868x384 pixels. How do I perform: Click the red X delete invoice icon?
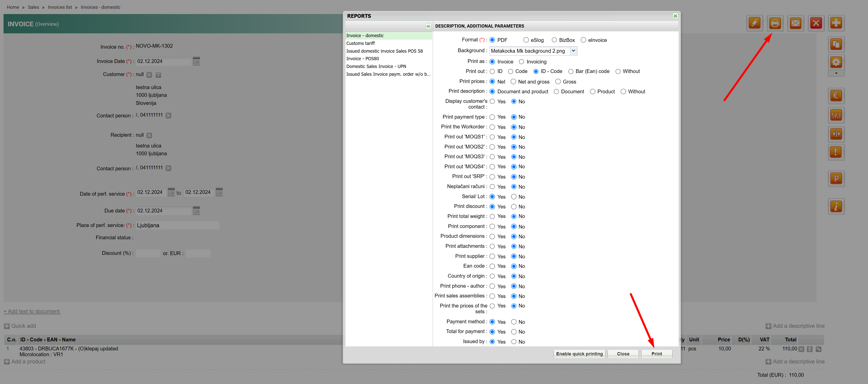click(816, 23)
